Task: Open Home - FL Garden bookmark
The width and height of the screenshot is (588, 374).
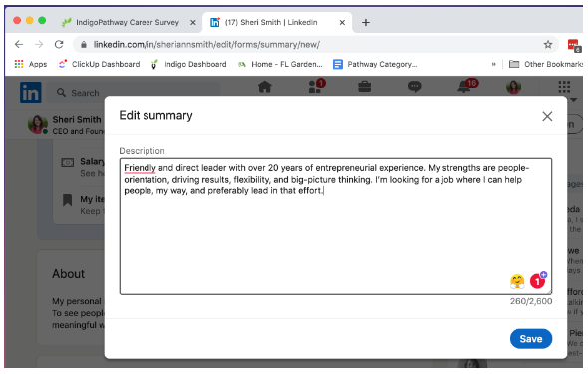Action: tap(280, 64)
